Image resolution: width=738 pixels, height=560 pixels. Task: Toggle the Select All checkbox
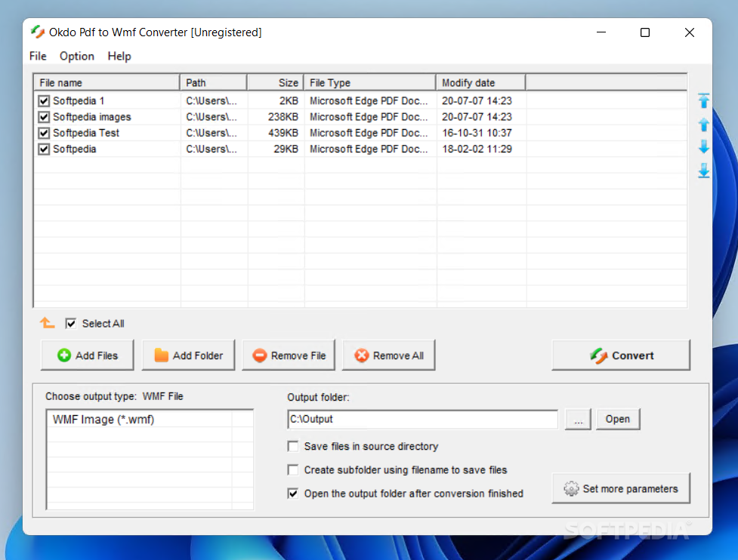click(70, 324)
